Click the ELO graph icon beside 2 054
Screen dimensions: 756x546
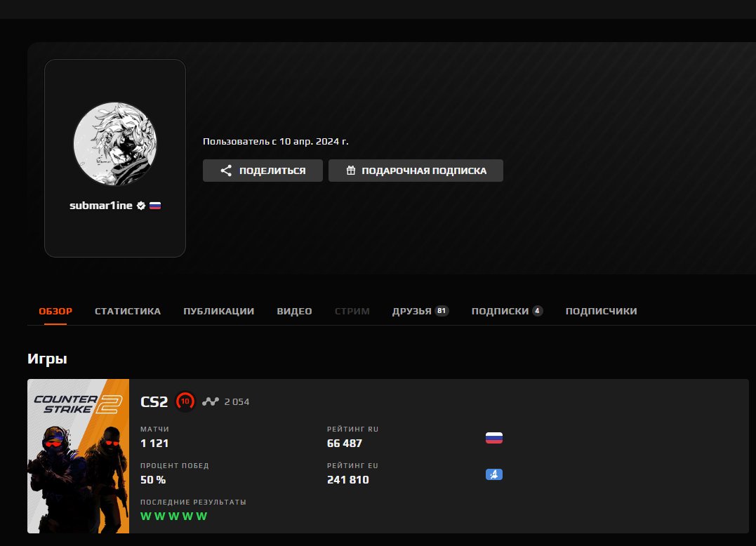point(211,402)
